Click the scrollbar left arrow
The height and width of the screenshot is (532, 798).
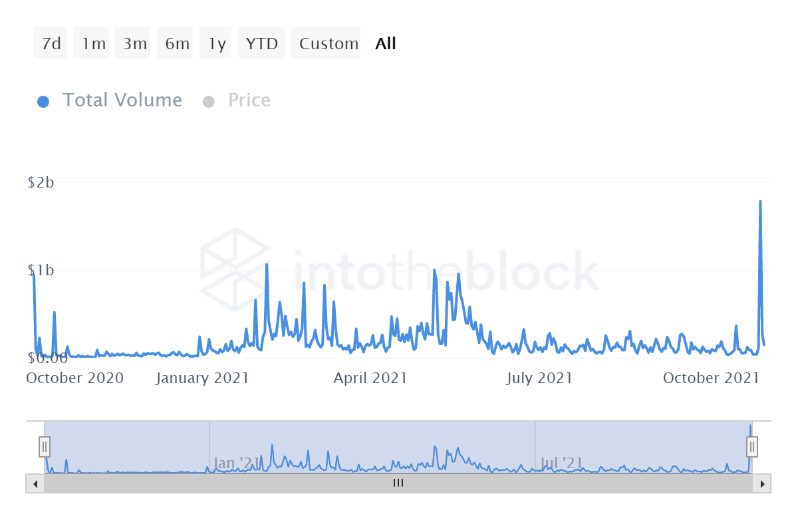[x=35, y=483]
